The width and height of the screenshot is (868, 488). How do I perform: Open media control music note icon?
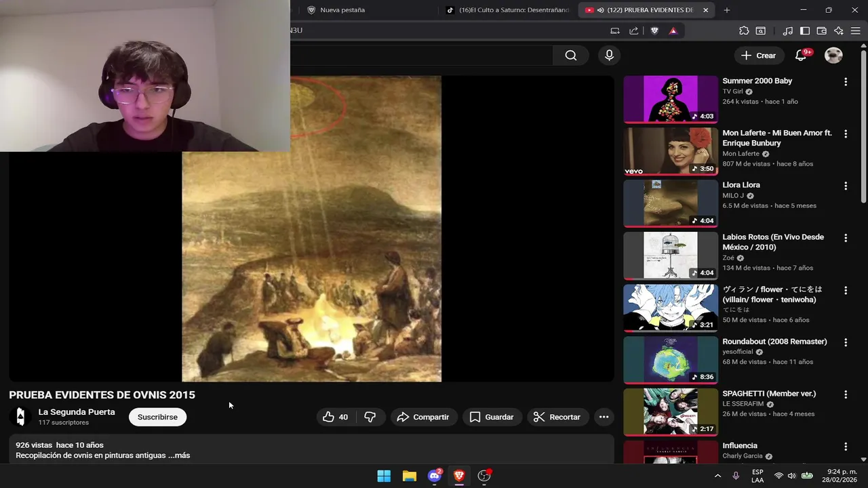tap(787, 30)
